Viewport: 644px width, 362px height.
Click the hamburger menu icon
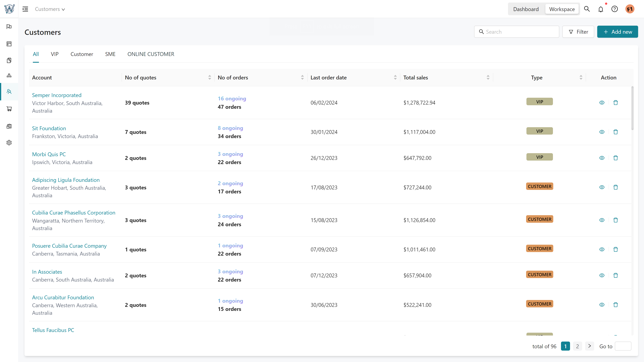coord(25,9)
